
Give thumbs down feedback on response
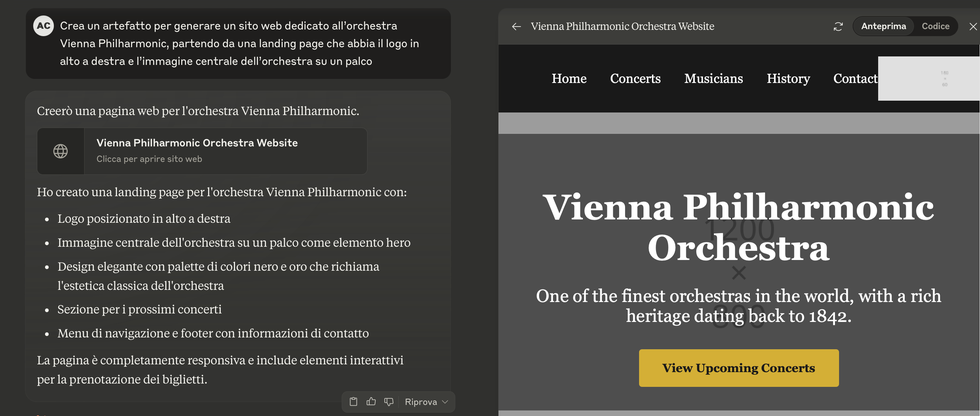[x=389, y=402]
